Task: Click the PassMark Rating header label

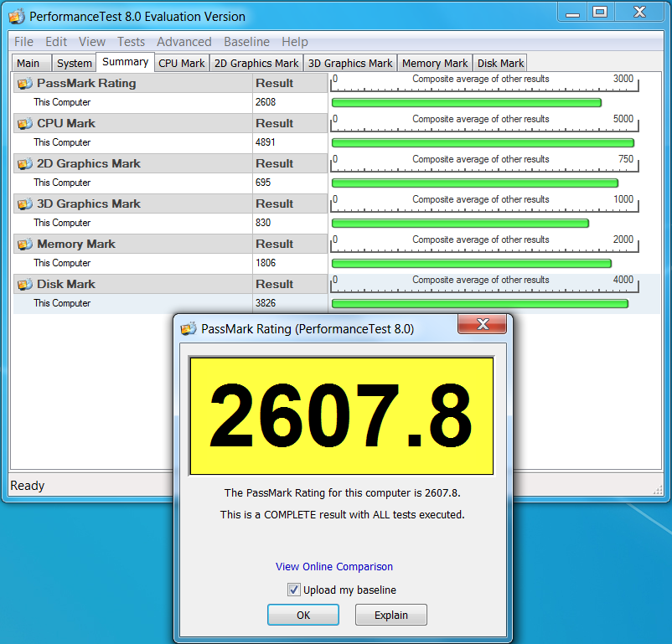Action: (x=86, y=83)
